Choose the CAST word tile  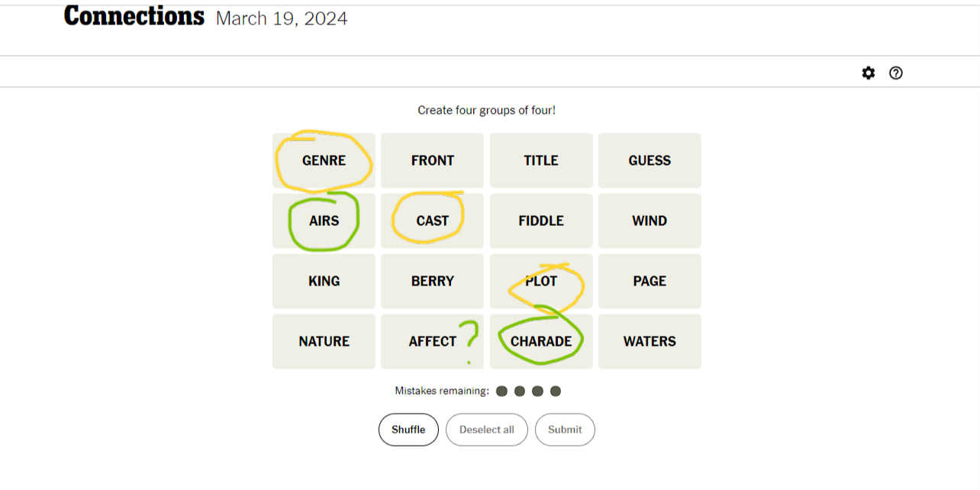click(x=433, y=221)
